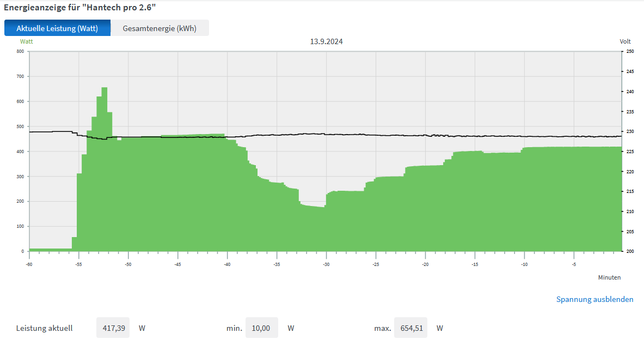Select the Aktuelle Leistung (Watt) tab
The height and width of the screenshot is (339, 644).
(x=57, y=28)
